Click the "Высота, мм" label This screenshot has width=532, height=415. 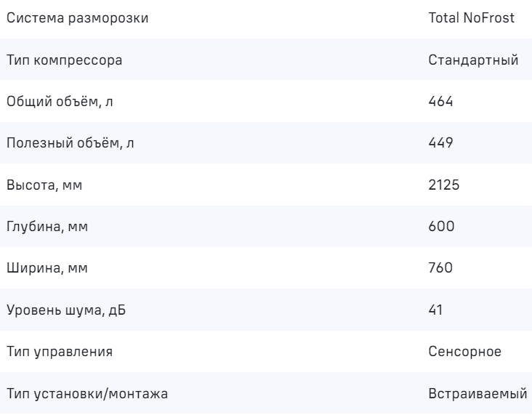click(44, 185)
